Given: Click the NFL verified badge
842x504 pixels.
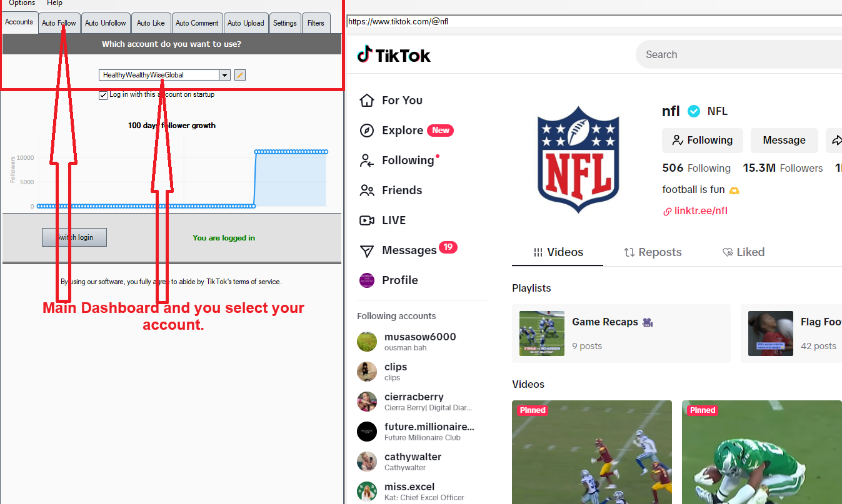Looking at the screenshot, I should (693, 111).
